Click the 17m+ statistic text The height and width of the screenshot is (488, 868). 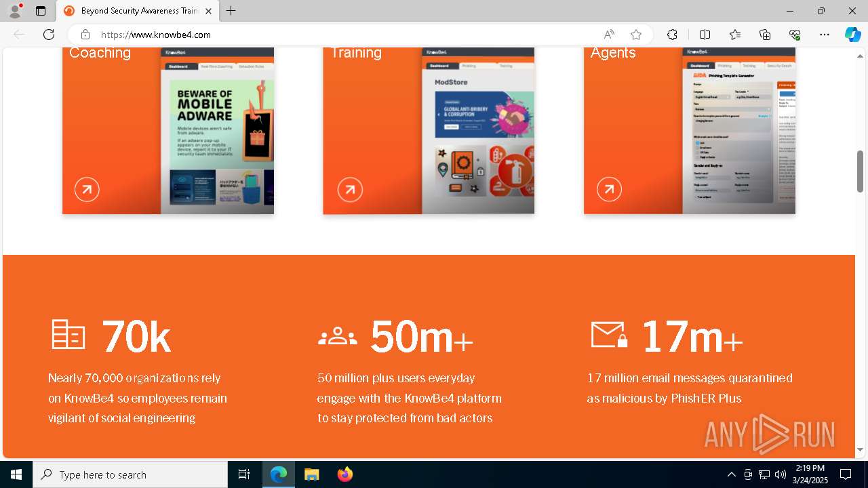pyautogui.click(x=692, y=336)
